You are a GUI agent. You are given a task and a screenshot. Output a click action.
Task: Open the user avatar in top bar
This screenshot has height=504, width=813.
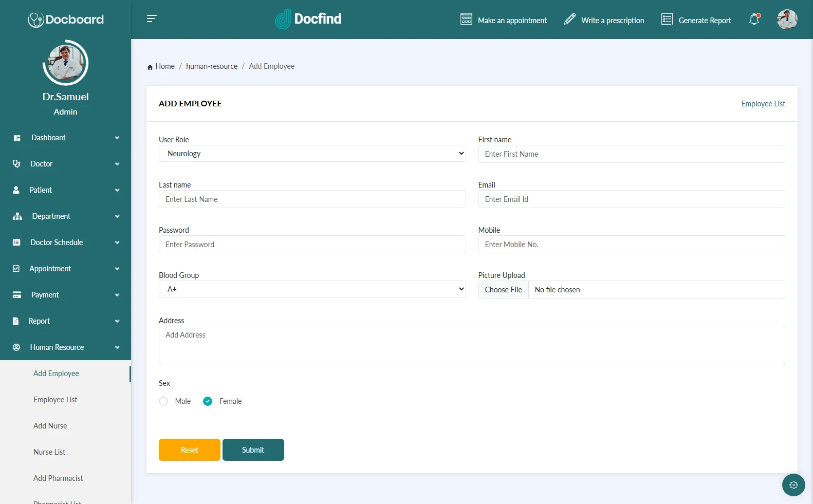tap(786, 20)
